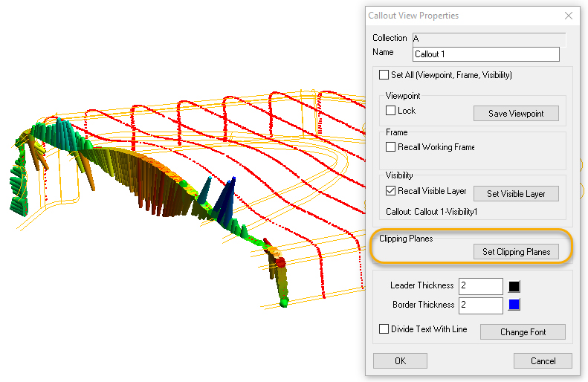
Task: Click the Save Viewpoint button
Action: (x=516, y=114)
